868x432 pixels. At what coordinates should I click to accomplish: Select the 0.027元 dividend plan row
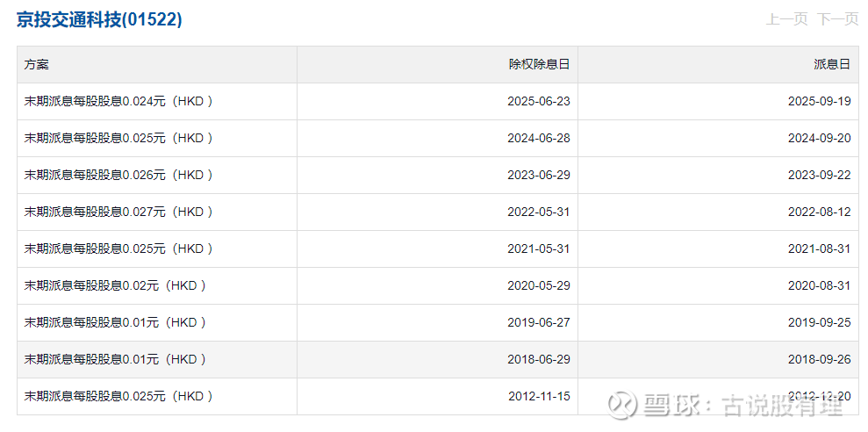point(118,212)
